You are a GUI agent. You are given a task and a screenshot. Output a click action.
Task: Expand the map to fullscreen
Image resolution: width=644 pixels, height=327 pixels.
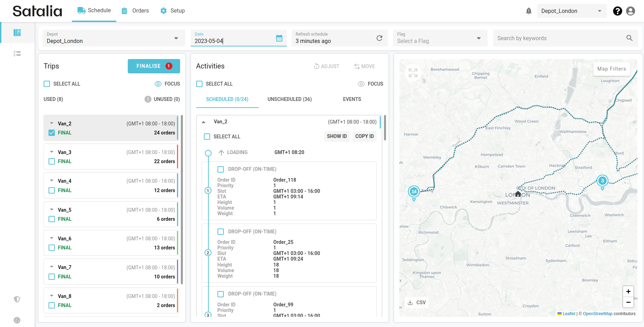[x=413, y=73]
